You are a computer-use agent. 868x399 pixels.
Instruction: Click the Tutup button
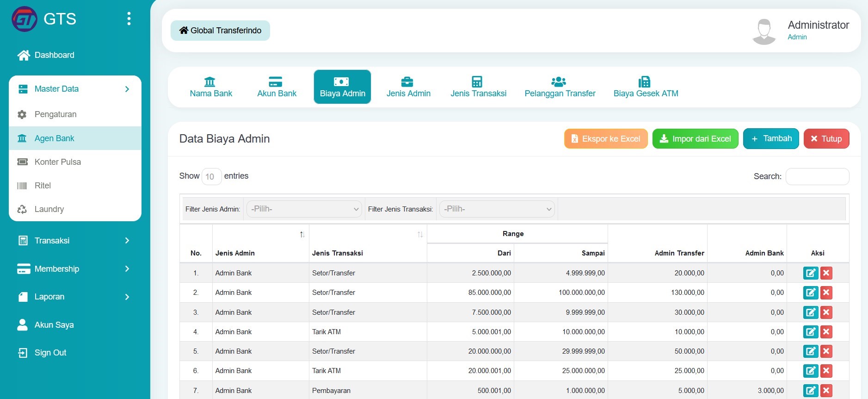coord(826,139)
